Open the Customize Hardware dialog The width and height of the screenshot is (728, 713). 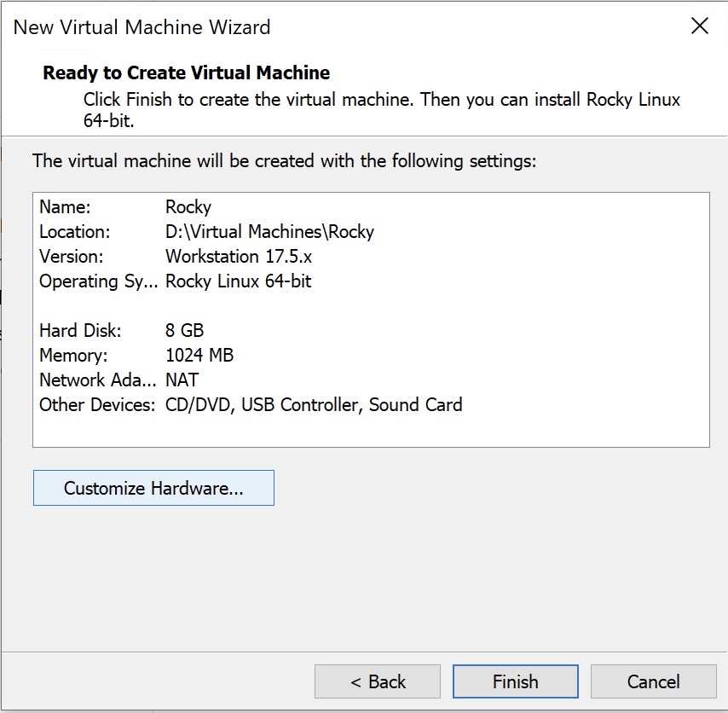click(153, 489)
